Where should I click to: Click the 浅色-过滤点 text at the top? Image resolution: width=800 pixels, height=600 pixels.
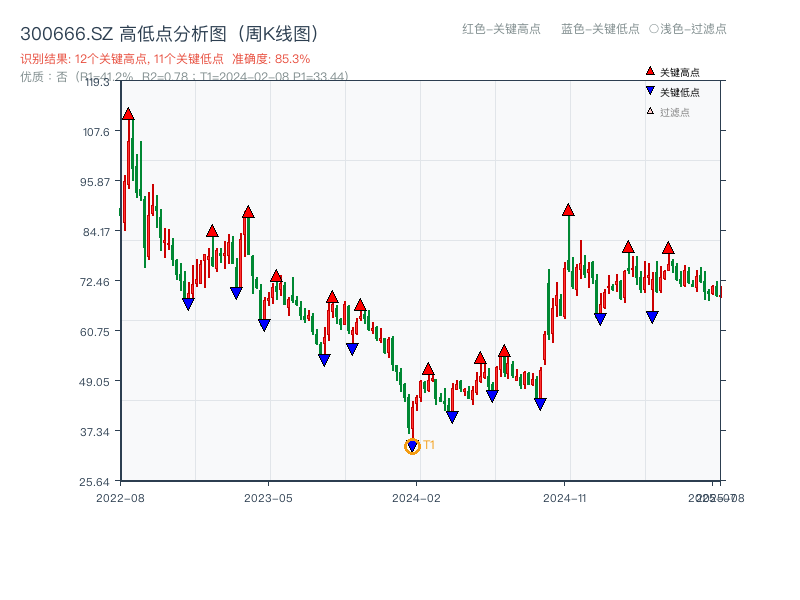[x=693, y=29]
